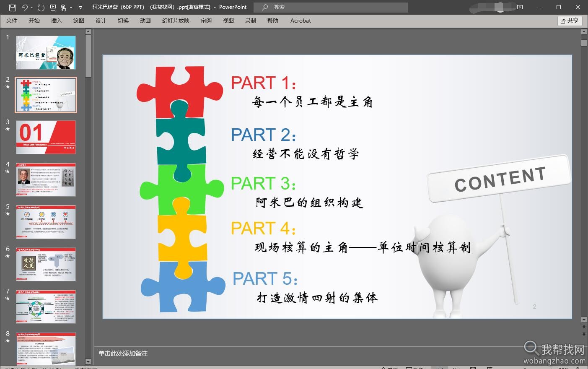The height and width of the screenshot is (369, 588).
Task: Click animation star icon under slide 7 number
Action: tap(8, 299)
